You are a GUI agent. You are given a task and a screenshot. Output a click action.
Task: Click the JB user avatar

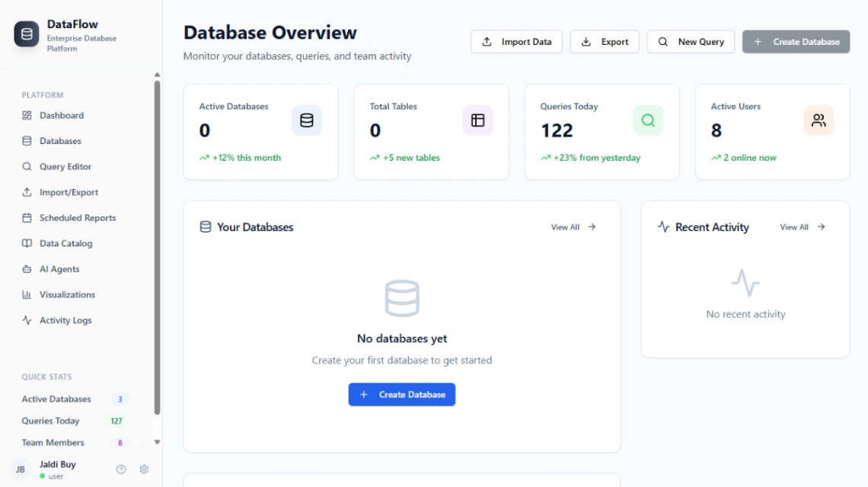pos(21,469)
